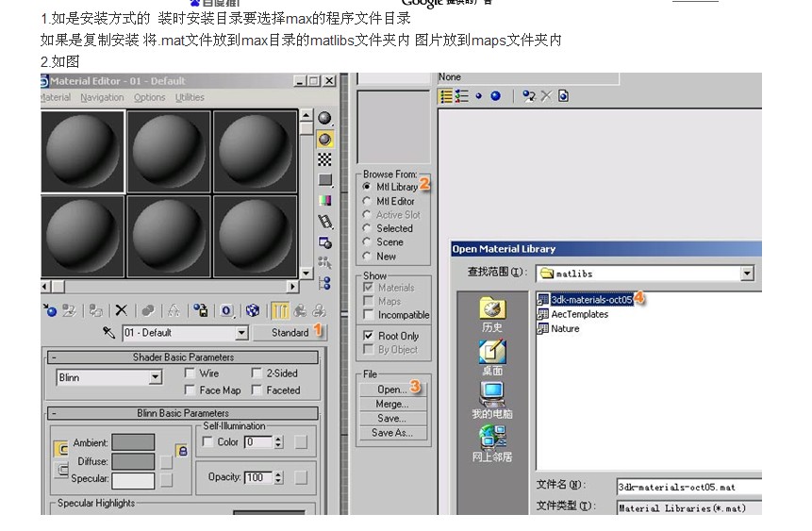
Task: Click the Clear Material Library icon
Action: coord(563,96)
